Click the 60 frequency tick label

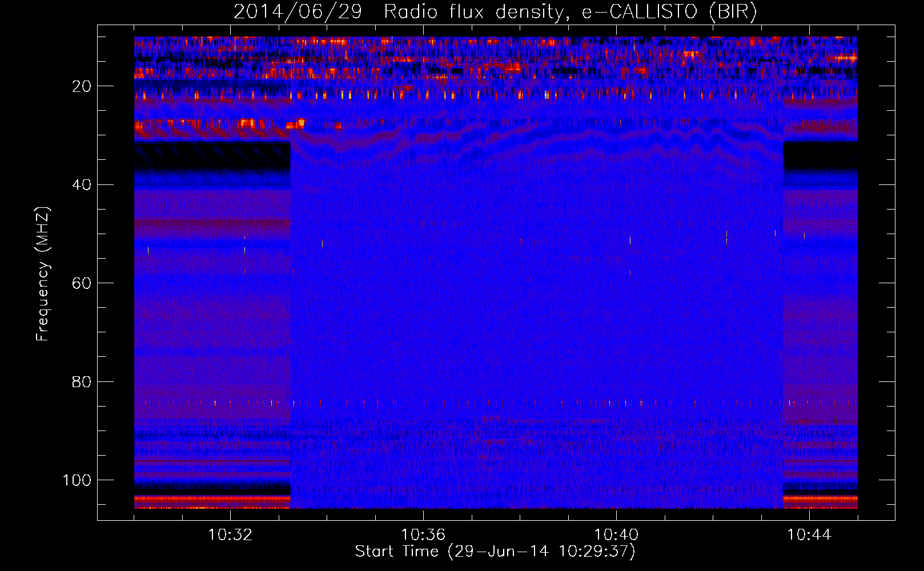82,283
